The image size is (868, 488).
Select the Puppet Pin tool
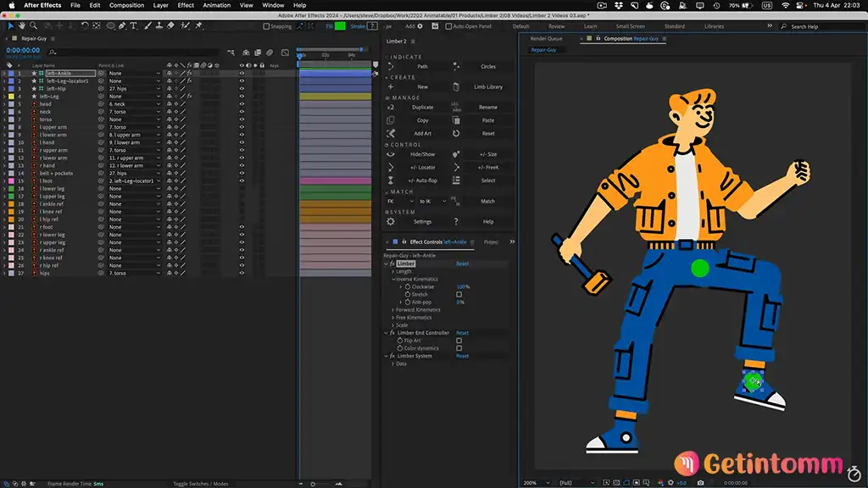(x=198, y=26)
